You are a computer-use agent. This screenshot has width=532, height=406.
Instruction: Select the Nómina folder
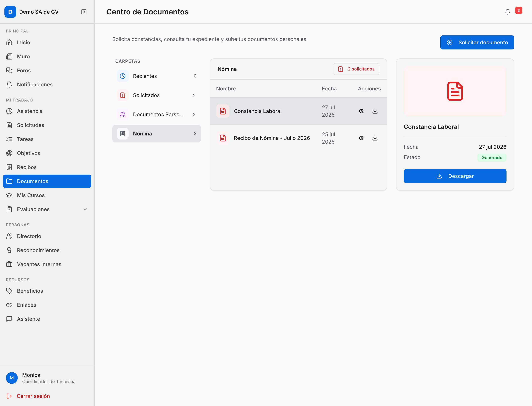[x=156, y=134]
